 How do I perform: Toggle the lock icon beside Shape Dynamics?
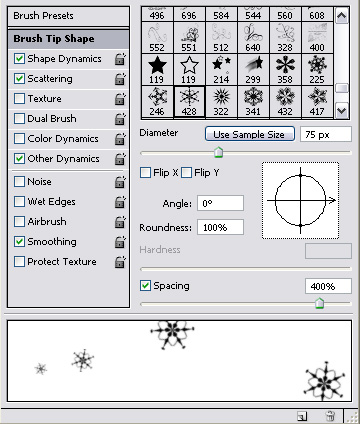(120, 59)
